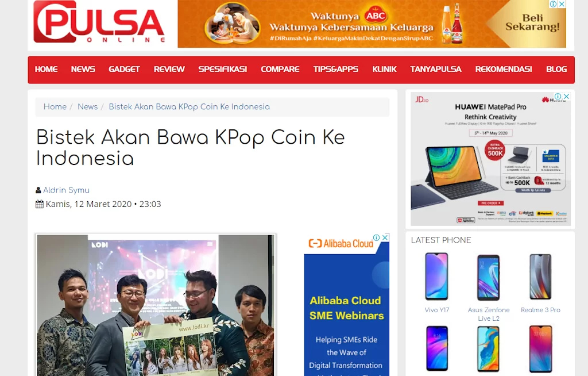Open the NEWS menu item

[x=83, y=70]
